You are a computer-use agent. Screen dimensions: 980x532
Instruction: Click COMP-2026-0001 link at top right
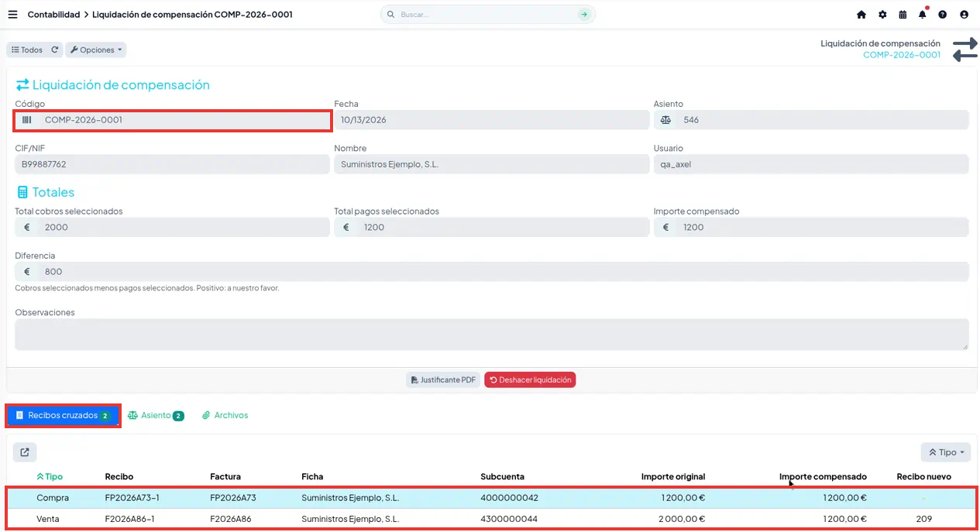point(902,55)
